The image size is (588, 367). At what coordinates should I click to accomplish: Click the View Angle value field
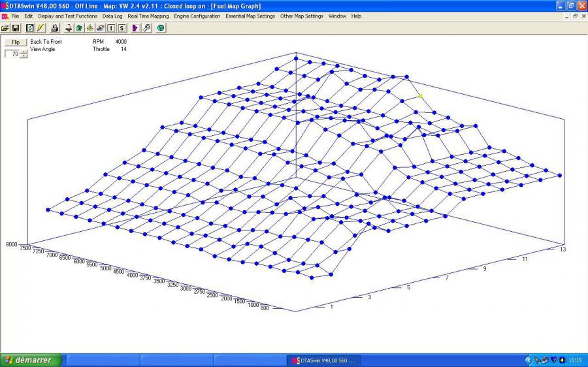click(12, 54)
